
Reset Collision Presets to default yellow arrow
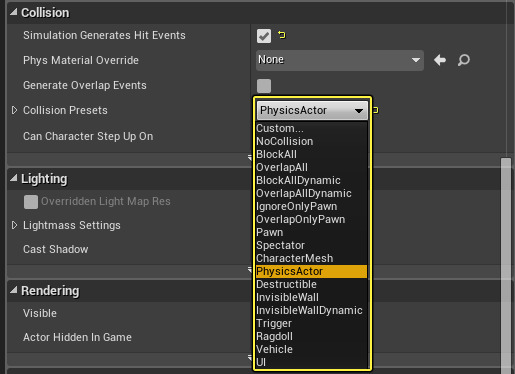(375, 110)
